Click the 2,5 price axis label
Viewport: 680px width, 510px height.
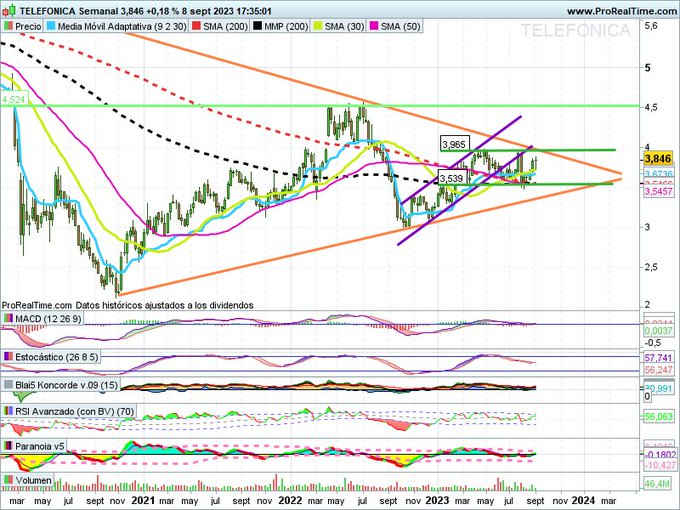(651, 267)
